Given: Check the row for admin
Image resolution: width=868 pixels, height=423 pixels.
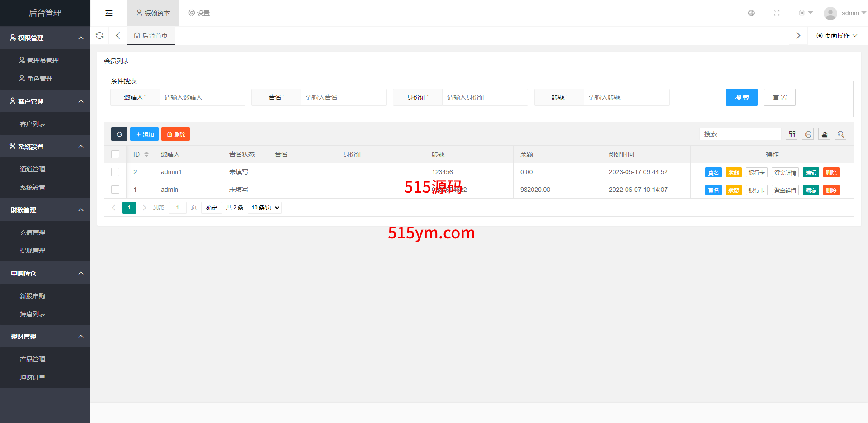Looking at the screenshot, I should tap(115, 190).
